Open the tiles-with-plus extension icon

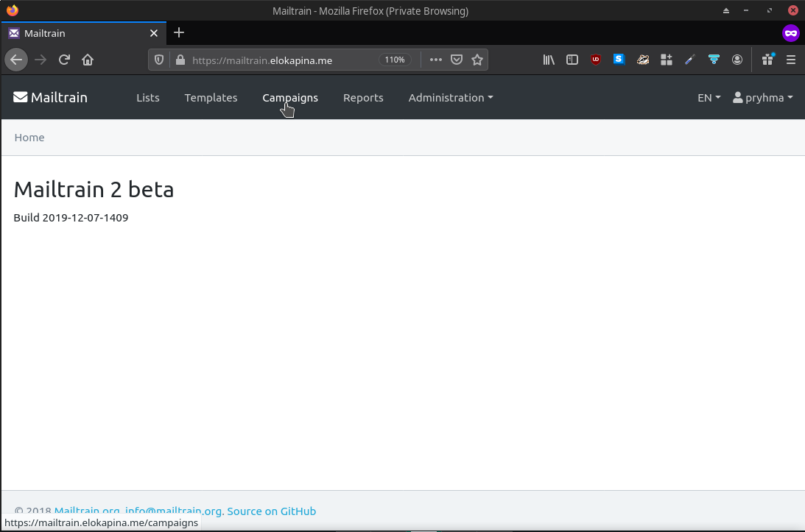pos(667,60)
